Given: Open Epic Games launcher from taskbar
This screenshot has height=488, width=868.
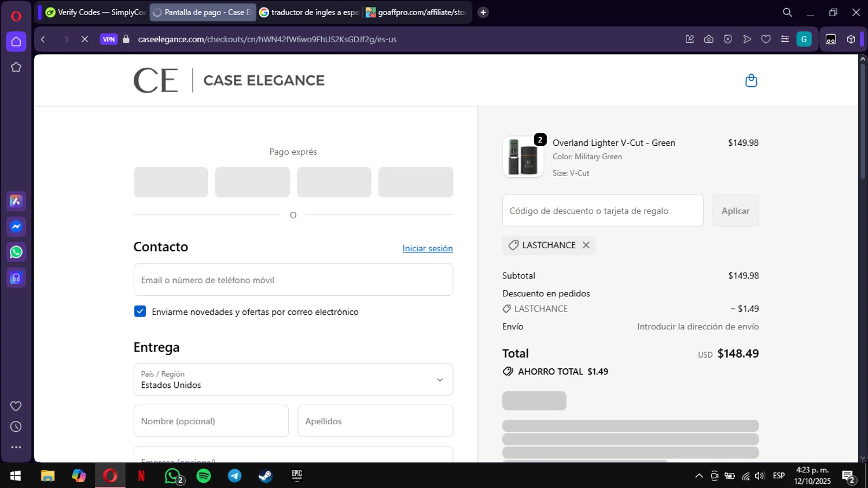Looking at the screenshot, I should [x=297, y=476].
